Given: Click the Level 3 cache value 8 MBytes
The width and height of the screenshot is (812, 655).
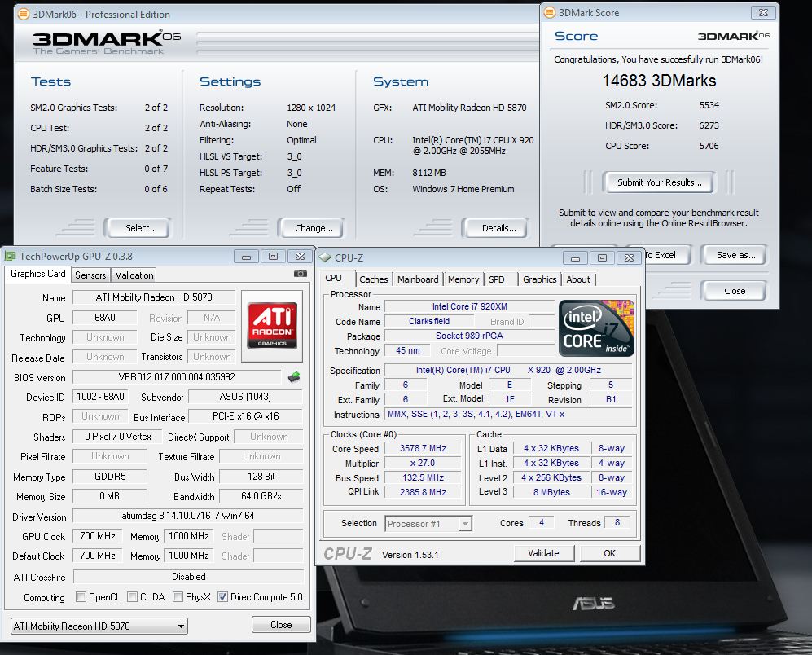Looking at the screenshot, I should tap(551, 492).
